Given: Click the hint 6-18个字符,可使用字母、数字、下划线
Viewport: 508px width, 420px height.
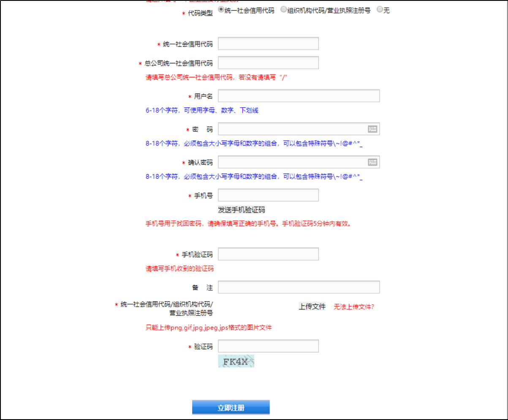Looking at the screenshot, I should tap(202, 111).
